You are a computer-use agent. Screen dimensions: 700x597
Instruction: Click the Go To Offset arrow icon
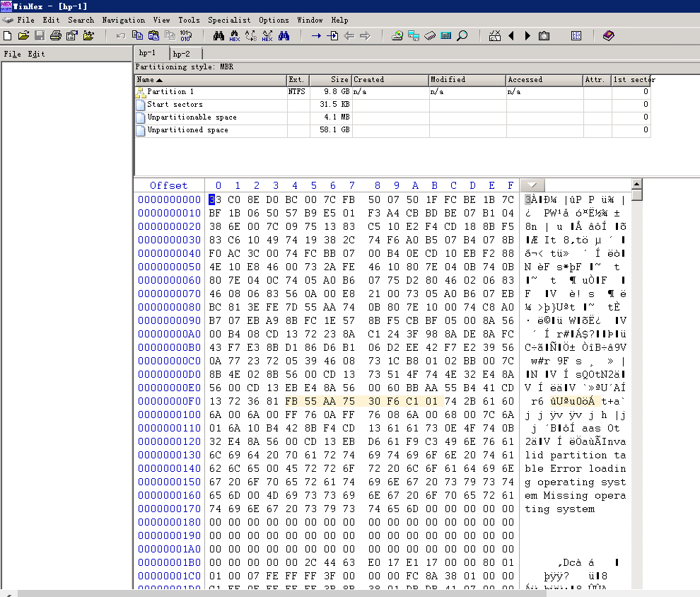point(316,36)
